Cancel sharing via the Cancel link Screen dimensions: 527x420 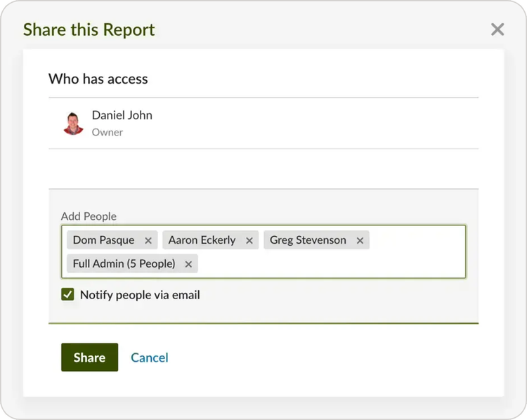pos(150,357)
